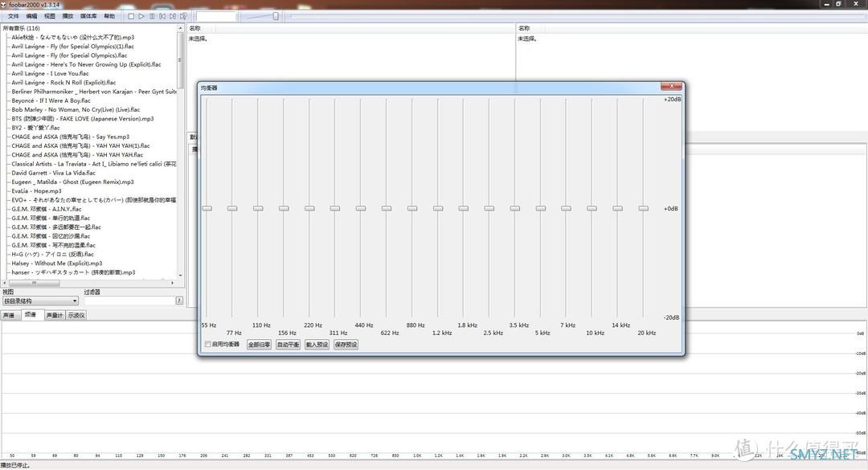
Task: Click the 3.5 kHz equalizer slider handle
Action: coord(515,208)
